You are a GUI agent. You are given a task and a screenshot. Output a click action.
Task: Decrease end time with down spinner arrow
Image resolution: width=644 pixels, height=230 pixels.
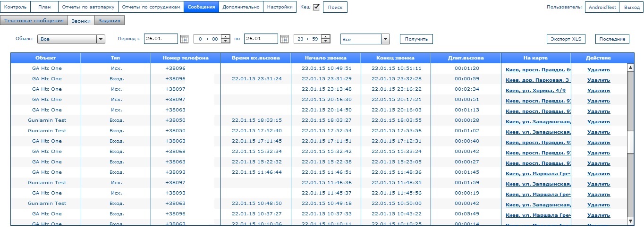pyautogui.click(x=326, y=42)
